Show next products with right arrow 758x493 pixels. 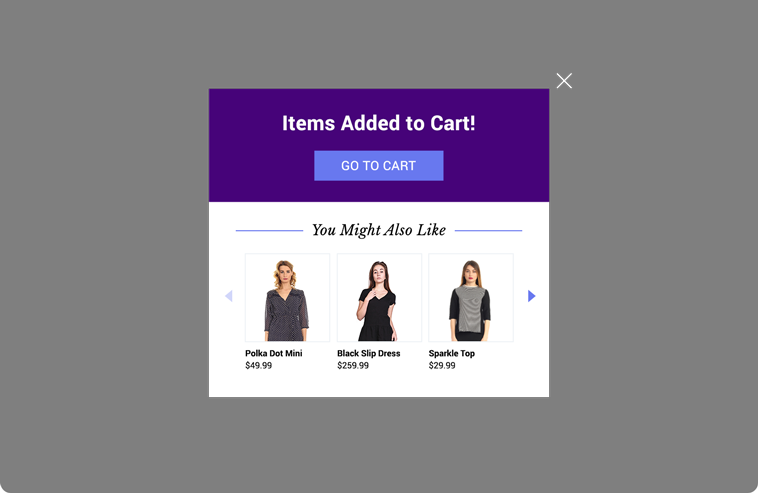click(531, 296)
